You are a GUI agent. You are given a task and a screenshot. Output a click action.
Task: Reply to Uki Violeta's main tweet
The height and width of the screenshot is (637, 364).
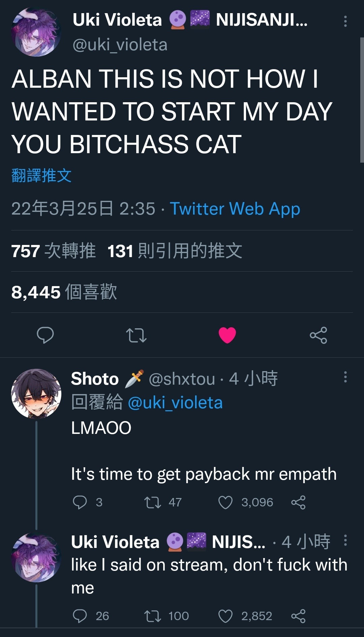click(x=45, y=335)
